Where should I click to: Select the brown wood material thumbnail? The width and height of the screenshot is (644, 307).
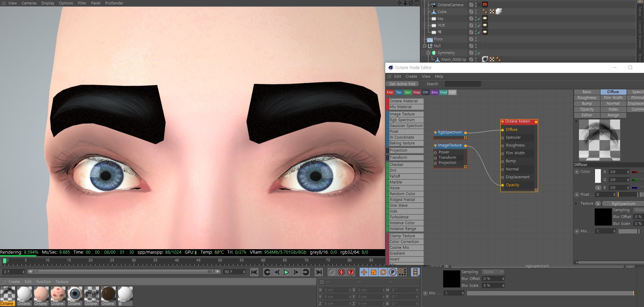point(108,294)
